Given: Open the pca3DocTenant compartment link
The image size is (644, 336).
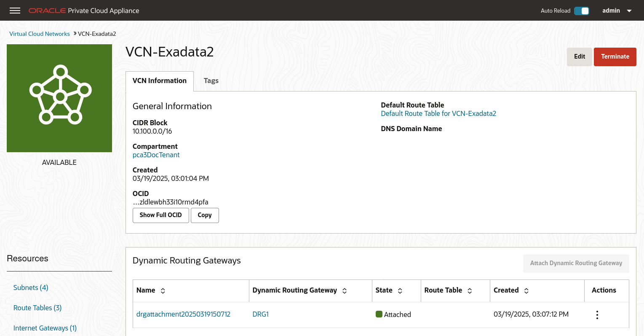Looking at the screenshot, I should [x=156, y=155].
